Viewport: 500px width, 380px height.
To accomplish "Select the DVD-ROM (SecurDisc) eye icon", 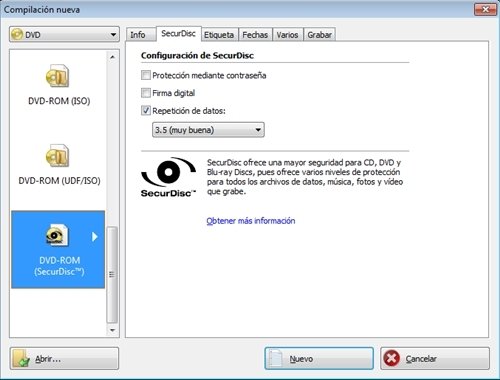I will (x=57, y=235).
